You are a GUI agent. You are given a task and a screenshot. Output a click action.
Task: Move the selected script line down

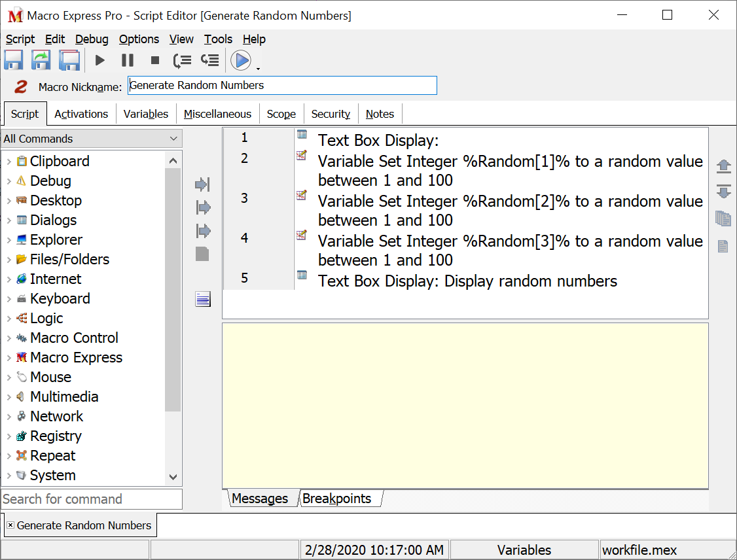coord(724,191)
